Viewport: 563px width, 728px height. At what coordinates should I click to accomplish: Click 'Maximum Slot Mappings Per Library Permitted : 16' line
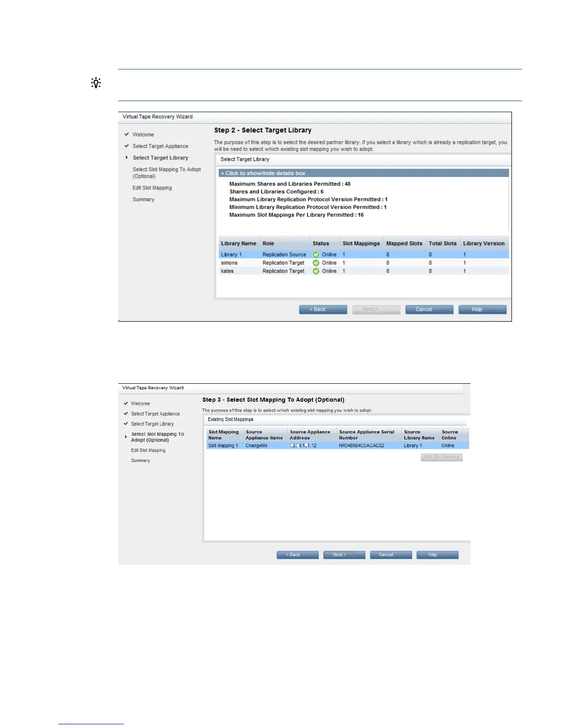(x=296, y=215)
